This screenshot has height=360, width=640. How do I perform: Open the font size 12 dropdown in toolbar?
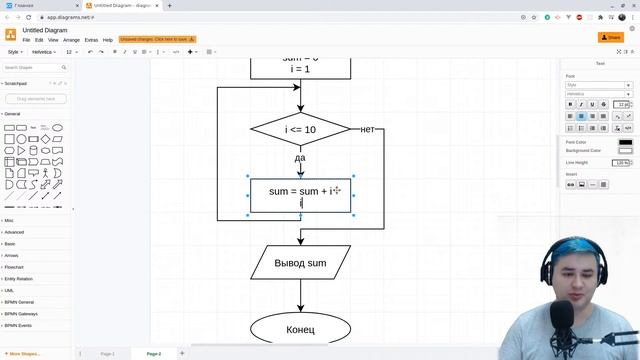point(72,52)
